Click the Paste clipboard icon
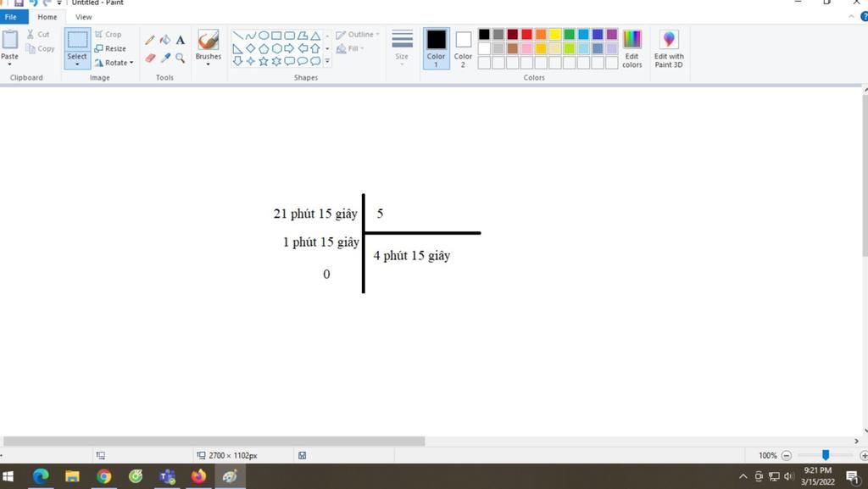This screenshot has height=489, width=868. (x=9, y=40)
